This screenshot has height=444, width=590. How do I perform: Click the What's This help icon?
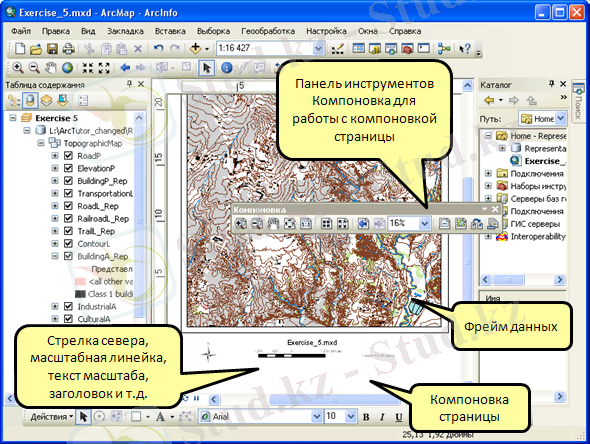point(465,49)
